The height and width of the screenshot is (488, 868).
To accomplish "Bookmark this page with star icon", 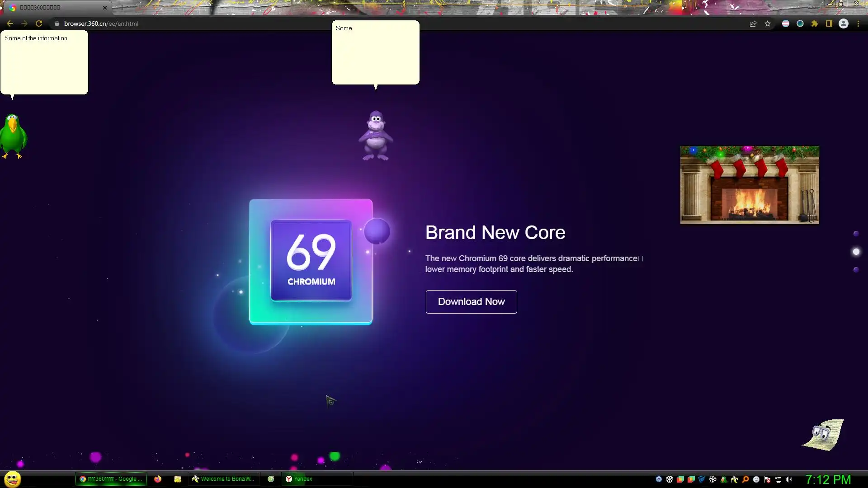I will [x=768, y=23].
